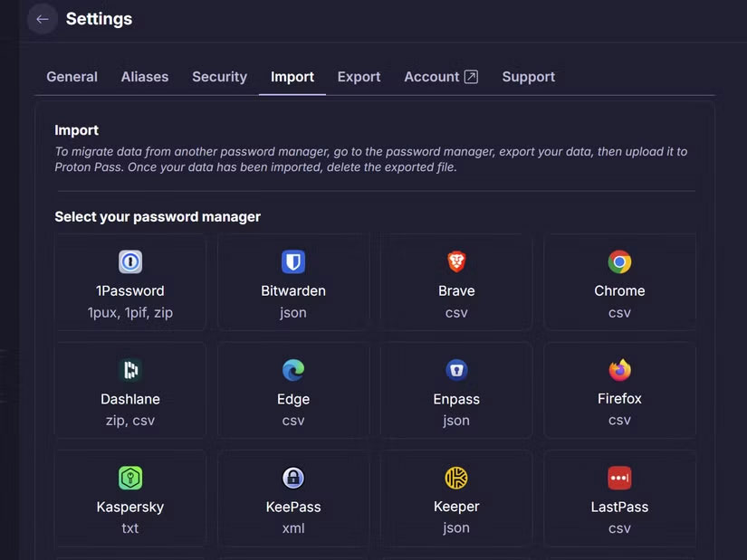The height and width of the screenshot is (560, 747).
Task: Import data from Firefox
Action: (x=619, y=390)
